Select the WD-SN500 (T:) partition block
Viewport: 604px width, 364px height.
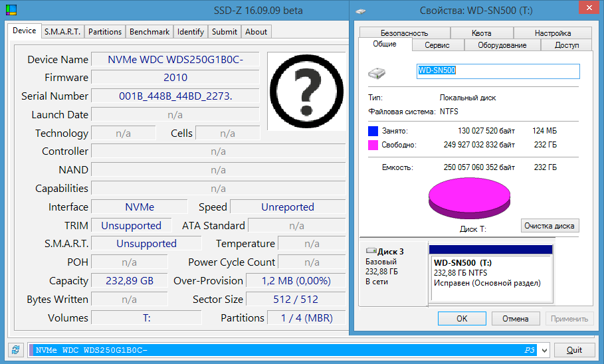coord(490,272)
